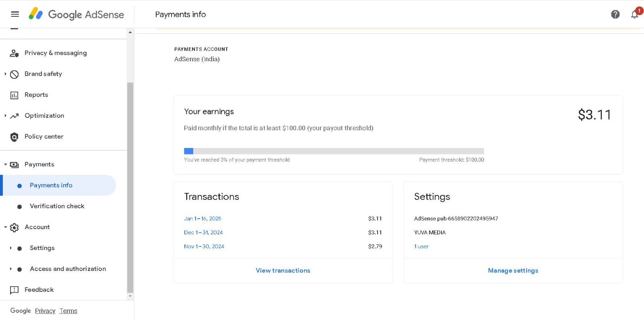Open Dec 1–31, 2024 transaction

(x=203, y=233)
